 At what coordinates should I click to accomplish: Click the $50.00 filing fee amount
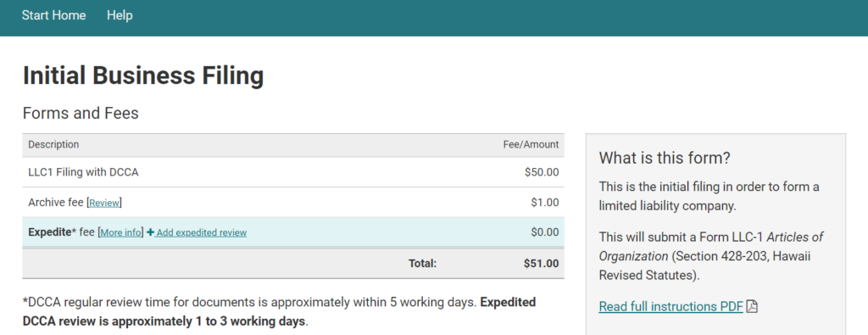(542, 172)
